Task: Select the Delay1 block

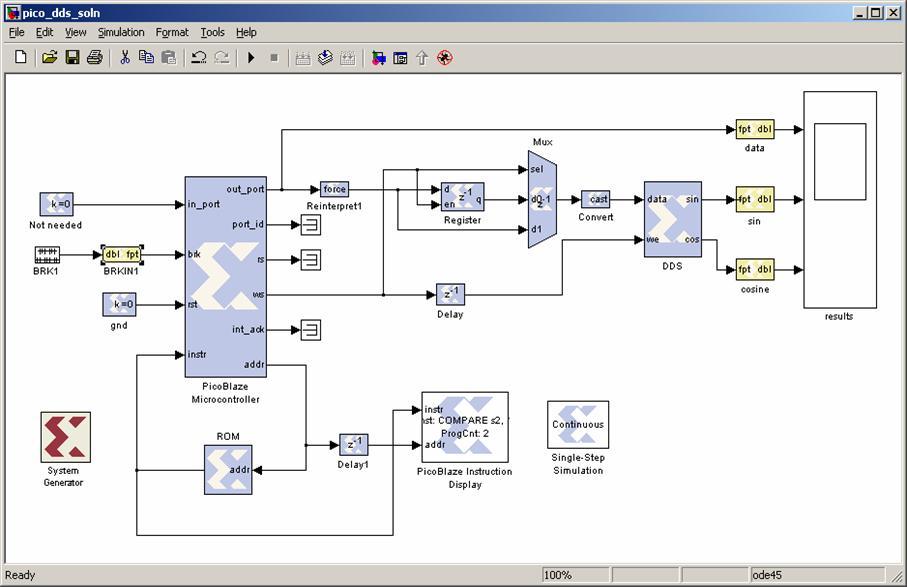Action: 353,445
